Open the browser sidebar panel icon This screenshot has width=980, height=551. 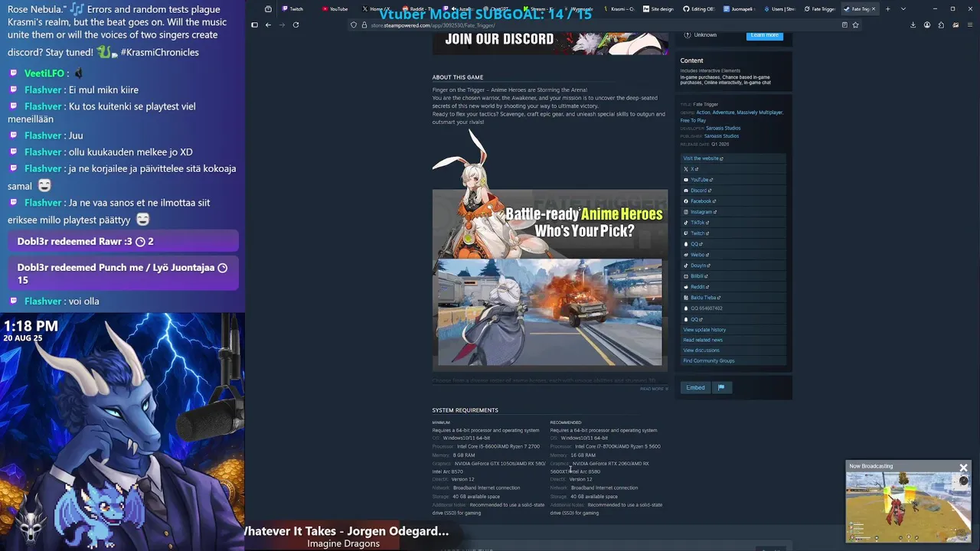pos(254,24)
